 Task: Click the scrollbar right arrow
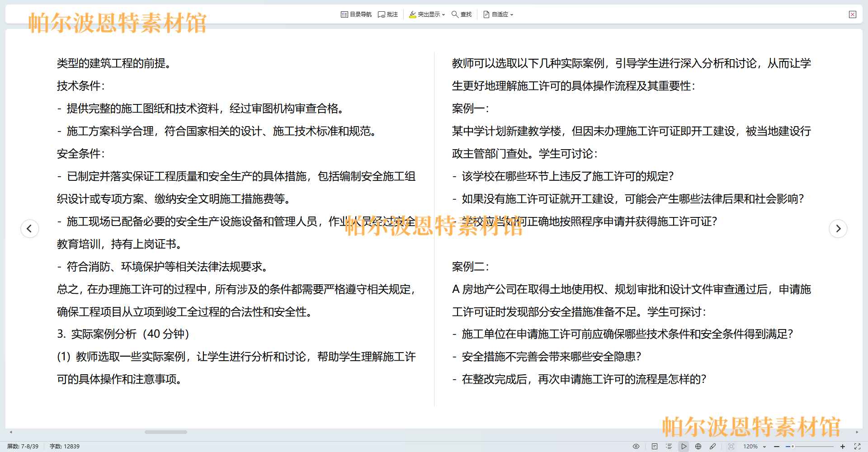[x=857, y=432]
